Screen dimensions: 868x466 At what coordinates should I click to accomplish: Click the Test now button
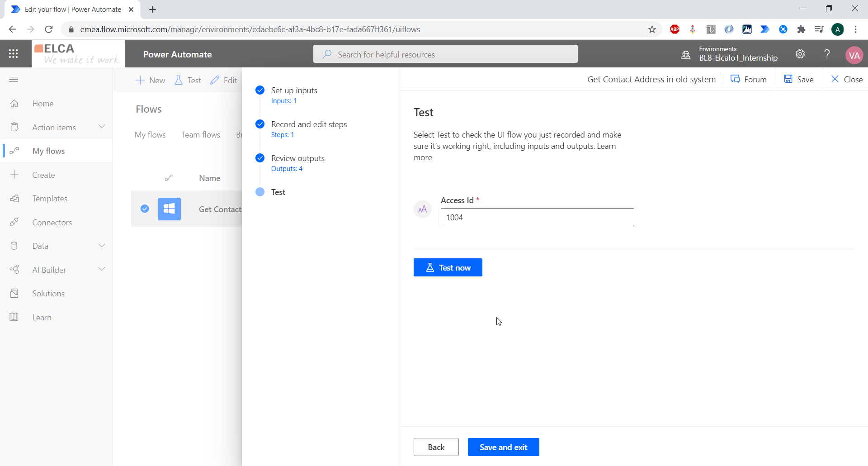click(x=448, y=267)
